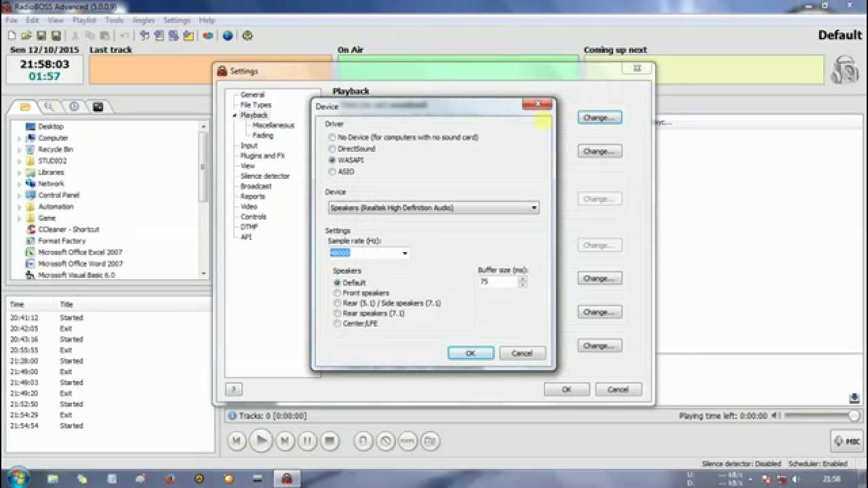Expand the Libraries node in file tree
Screen dimensions: 868x488
(x=20, y=173)
